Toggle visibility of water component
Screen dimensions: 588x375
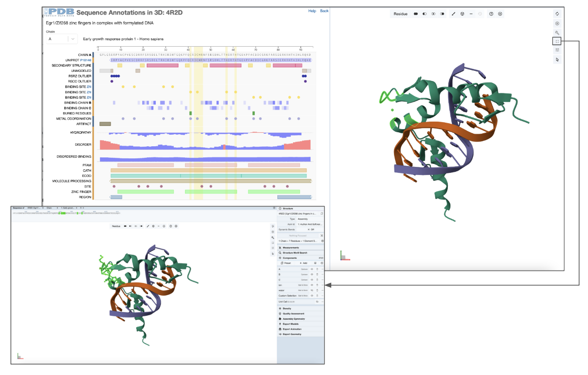pos(312,290)
